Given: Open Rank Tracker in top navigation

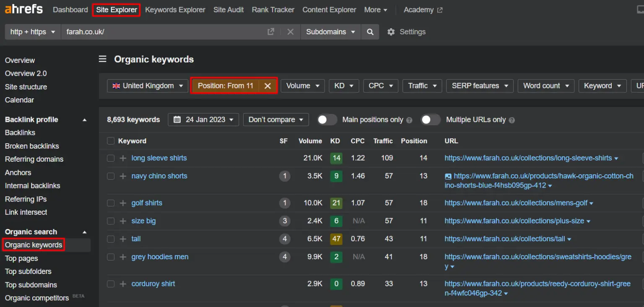Looking at the screenshot, I should 273,10.
